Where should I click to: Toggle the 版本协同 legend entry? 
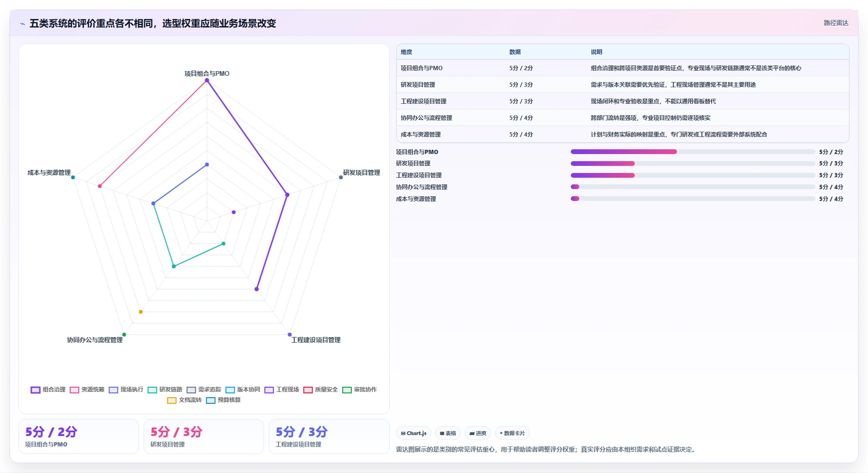coord(243,390)
